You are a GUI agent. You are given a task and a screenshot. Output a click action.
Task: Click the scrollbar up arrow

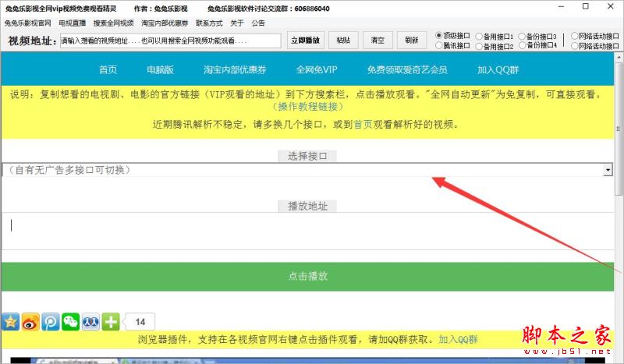point(619,58)
